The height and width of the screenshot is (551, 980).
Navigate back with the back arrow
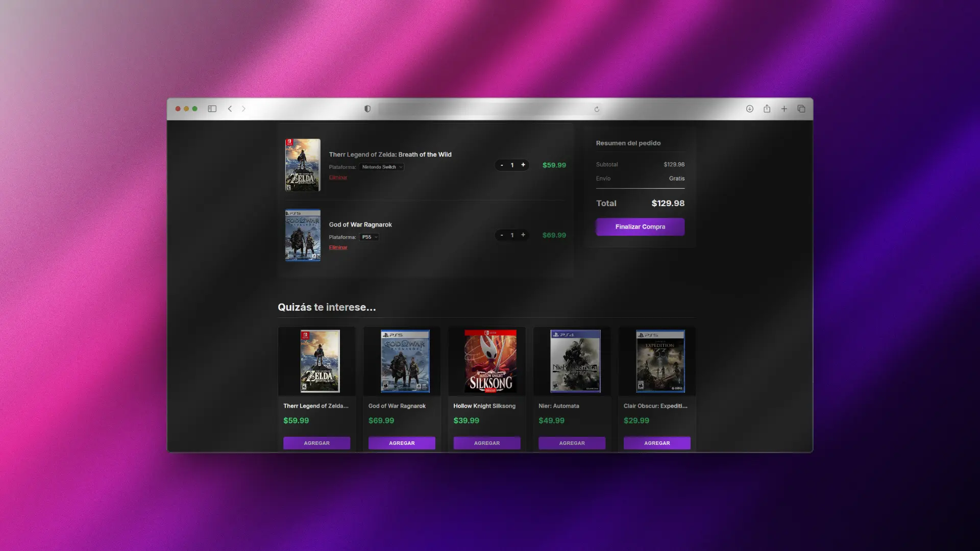230,109
